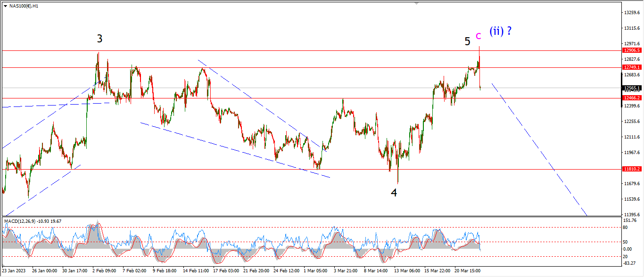Screen dimensions: 644x277
Task: Select the 11810.2 red price label
Action: 632,169
